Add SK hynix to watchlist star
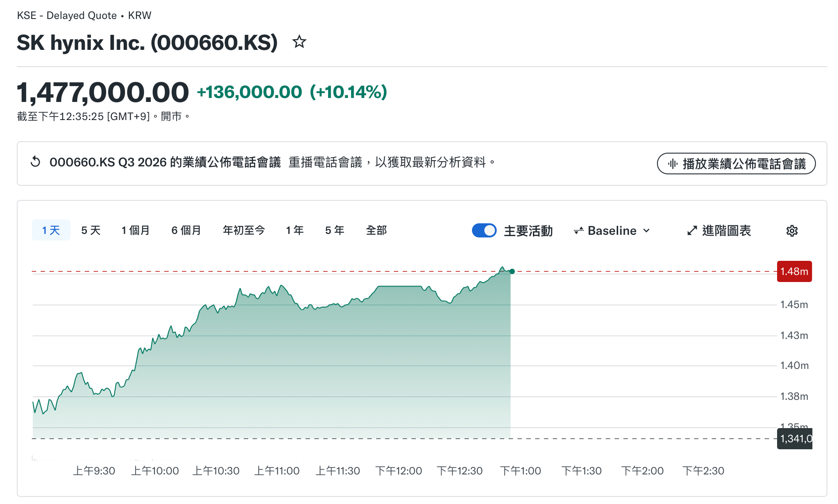Screen dimensions: 838x504 click(299, 42)
